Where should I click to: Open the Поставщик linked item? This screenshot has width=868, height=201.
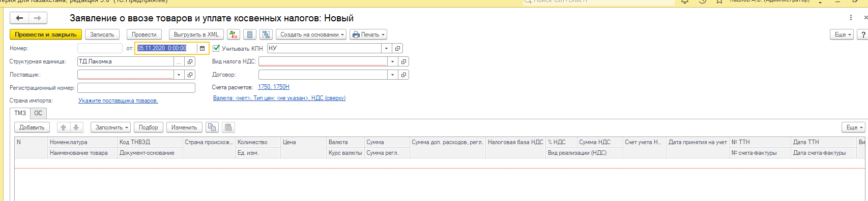[190, 75]
